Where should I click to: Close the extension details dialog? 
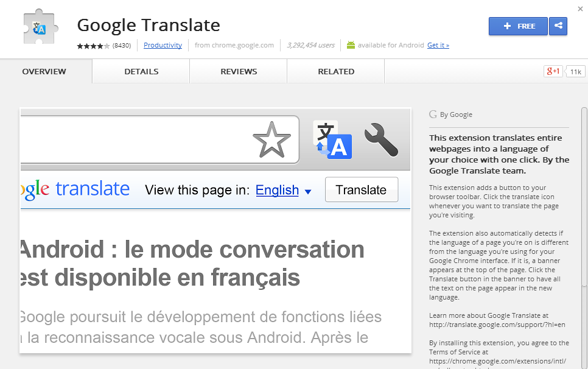coord(580,9)
